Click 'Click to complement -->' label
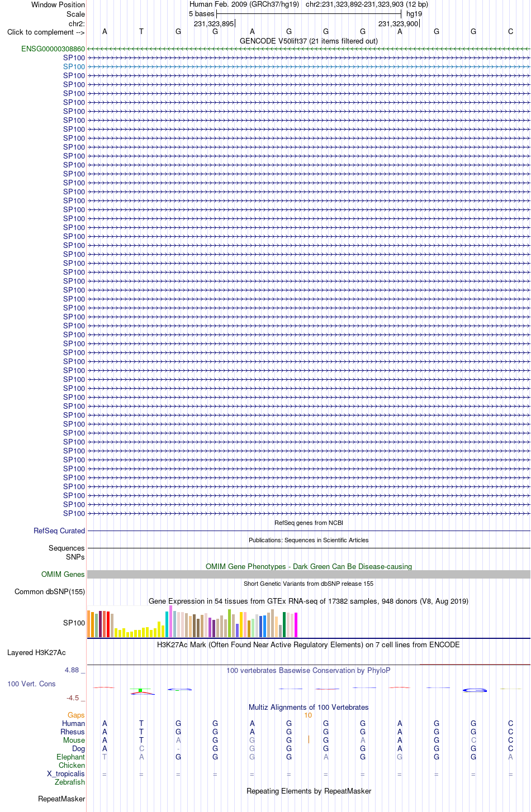 pyautogui.click(x=46, y=32)
